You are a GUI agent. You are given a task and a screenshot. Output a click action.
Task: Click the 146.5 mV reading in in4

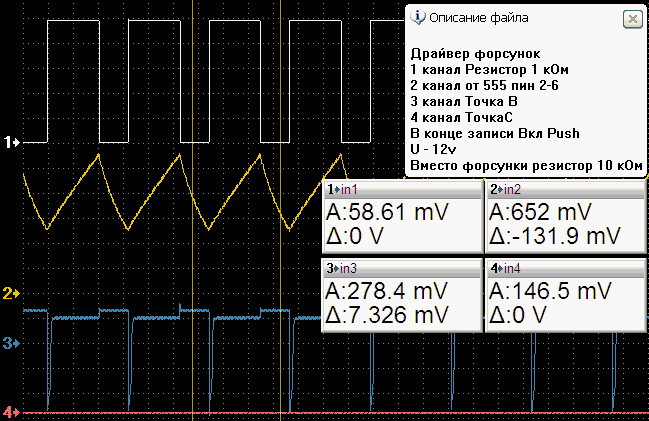point(549,290)
